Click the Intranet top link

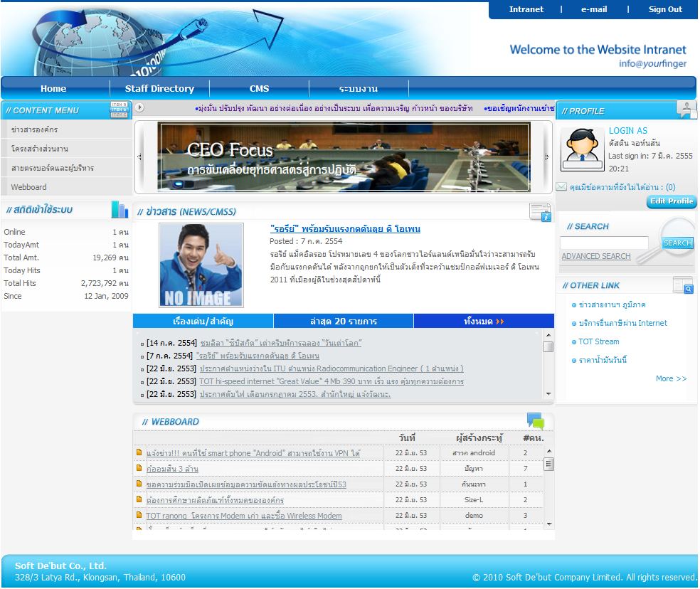pyautogui.click(x=526, y=9)
